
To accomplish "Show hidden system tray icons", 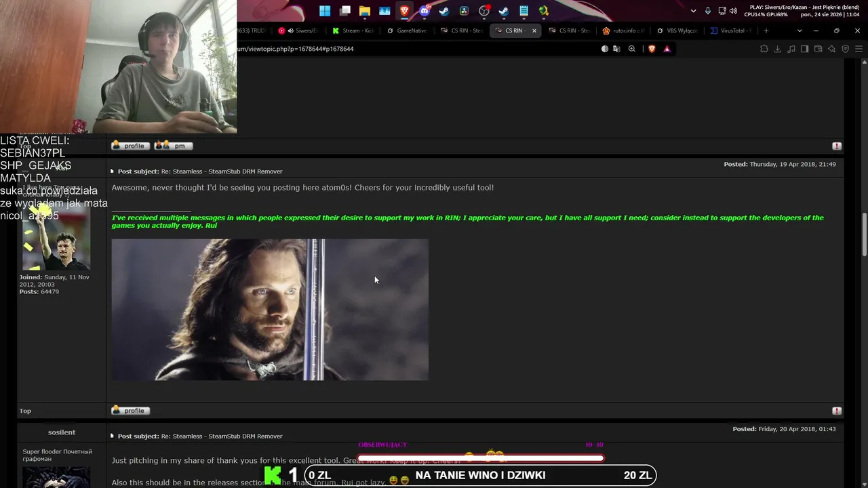I will [x=693, y=11].
